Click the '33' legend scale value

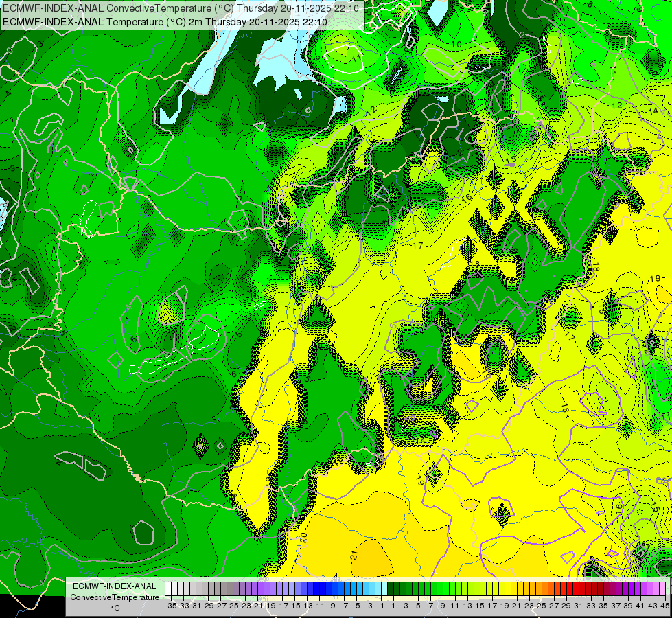tap(591, 606)
